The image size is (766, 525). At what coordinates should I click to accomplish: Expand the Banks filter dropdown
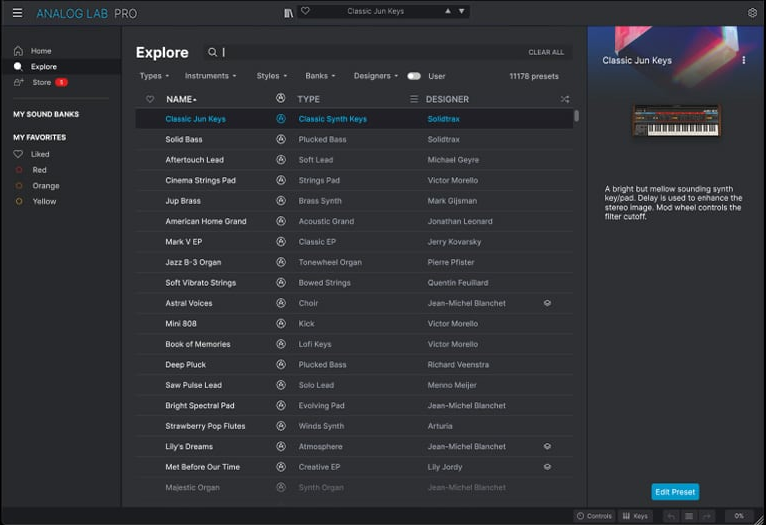(320, 76)
